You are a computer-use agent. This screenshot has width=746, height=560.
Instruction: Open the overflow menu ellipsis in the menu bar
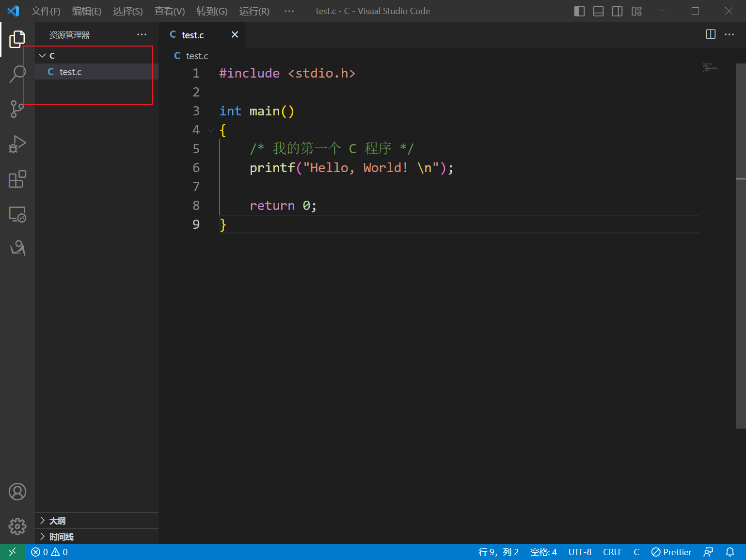click(x=289, y=11)
